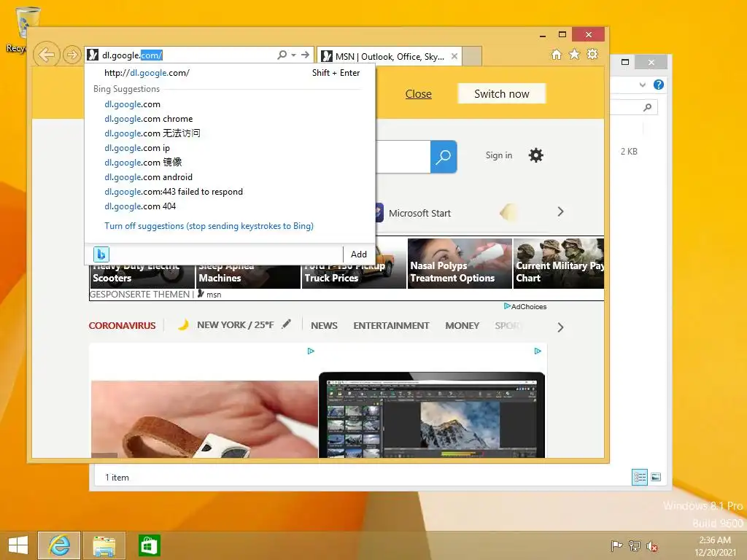Click the Internet Explorer taskbar icon
The image size is (747, 560).
[59, 545]
